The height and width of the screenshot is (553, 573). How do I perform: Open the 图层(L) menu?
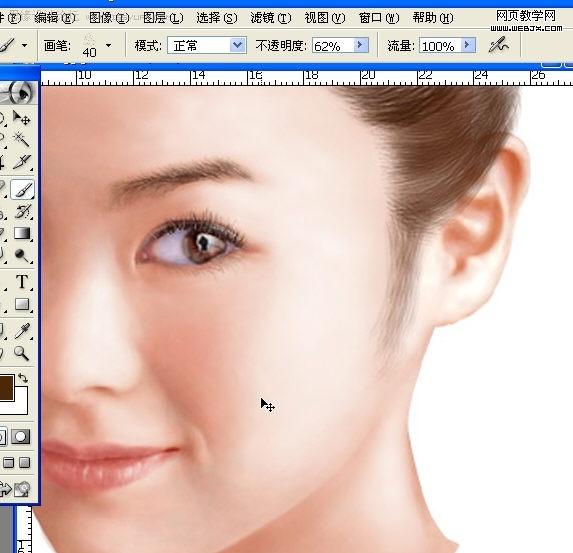[x=163, y=18]
